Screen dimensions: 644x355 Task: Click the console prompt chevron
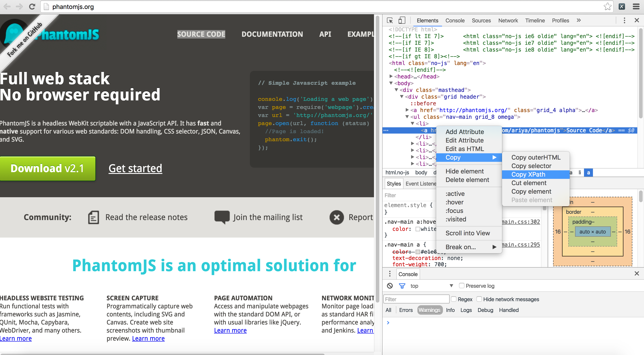click(388, 323)
